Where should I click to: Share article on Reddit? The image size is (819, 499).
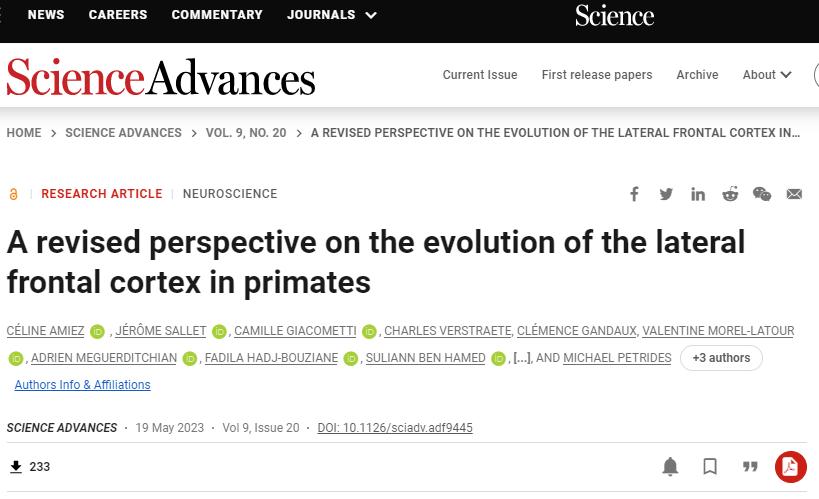(x=730, y=194)
